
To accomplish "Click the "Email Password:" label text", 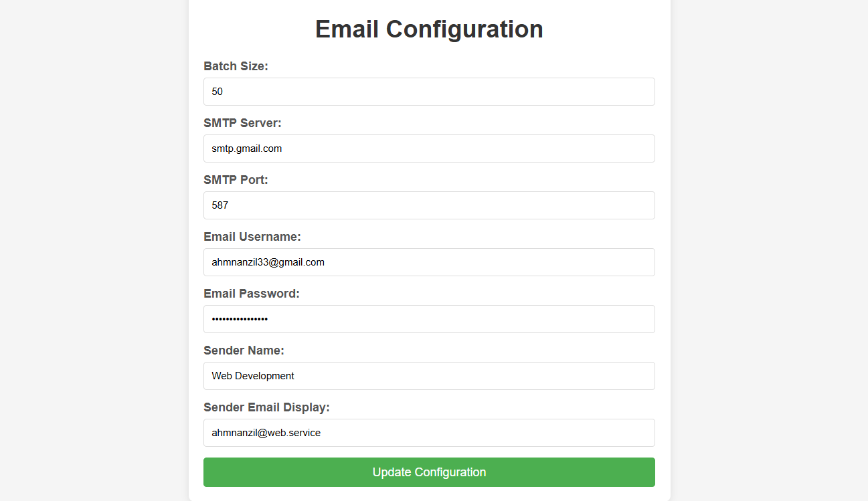I will [x=252, y=294].
